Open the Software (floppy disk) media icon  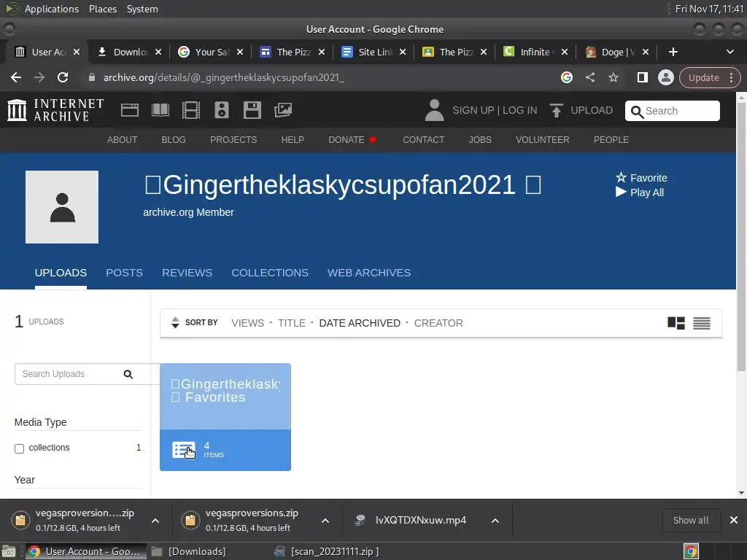point(252,110)
